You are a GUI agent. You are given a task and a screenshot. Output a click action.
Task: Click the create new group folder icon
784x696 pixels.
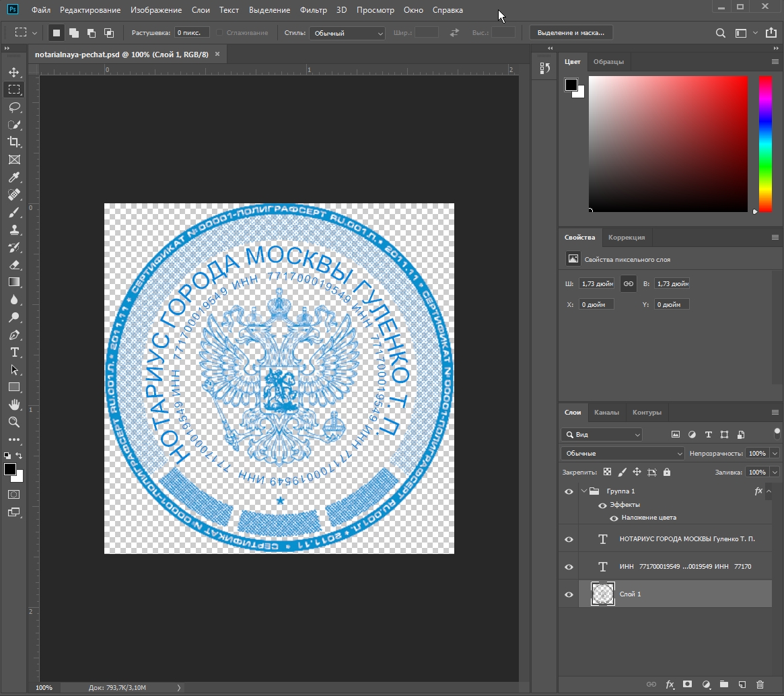tap(723, 685)
